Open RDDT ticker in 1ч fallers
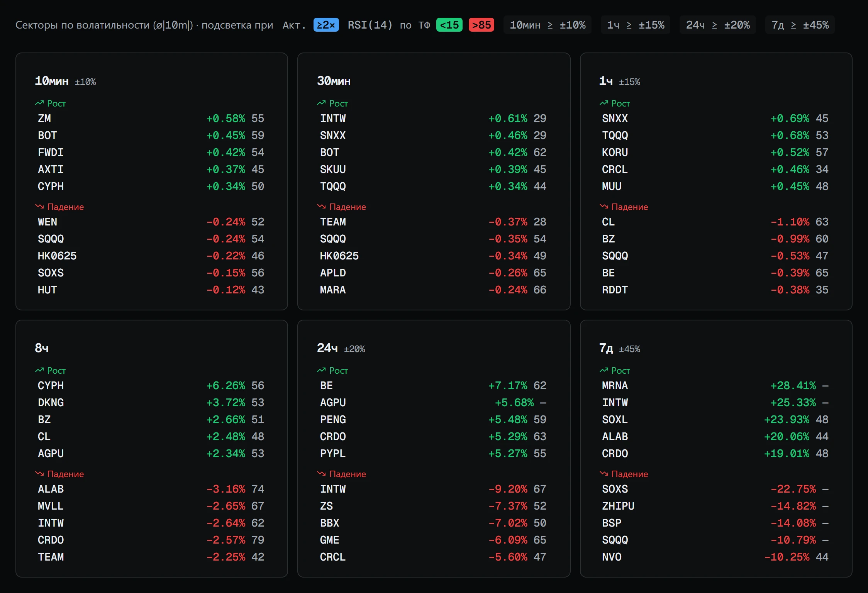 615,290
